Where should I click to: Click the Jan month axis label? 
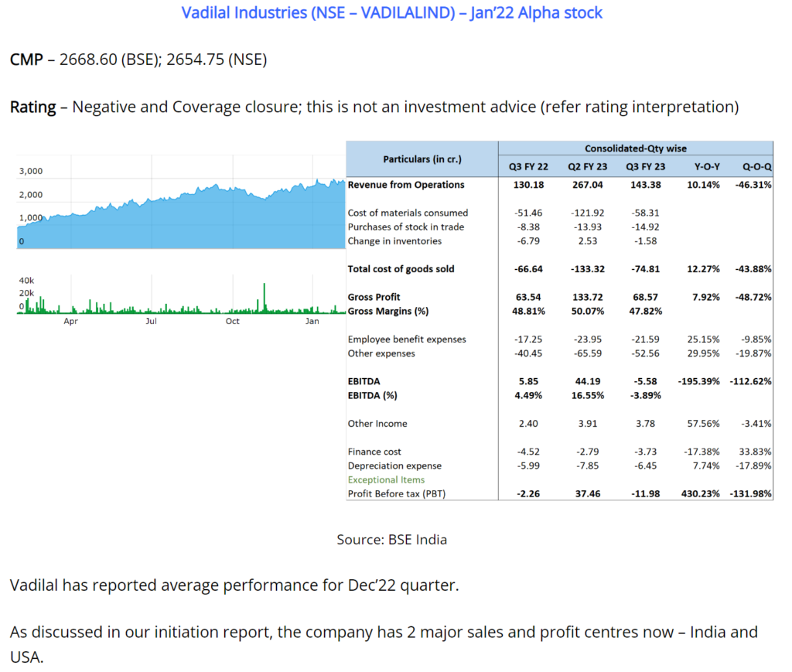(x=312, y=321)
